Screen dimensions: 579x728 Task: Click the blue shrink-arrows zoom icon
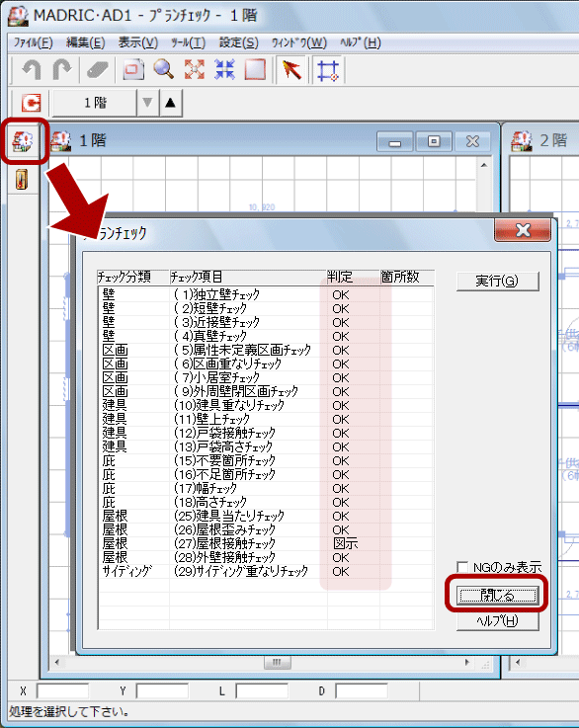pyautogui.click(x=224, y=70)
